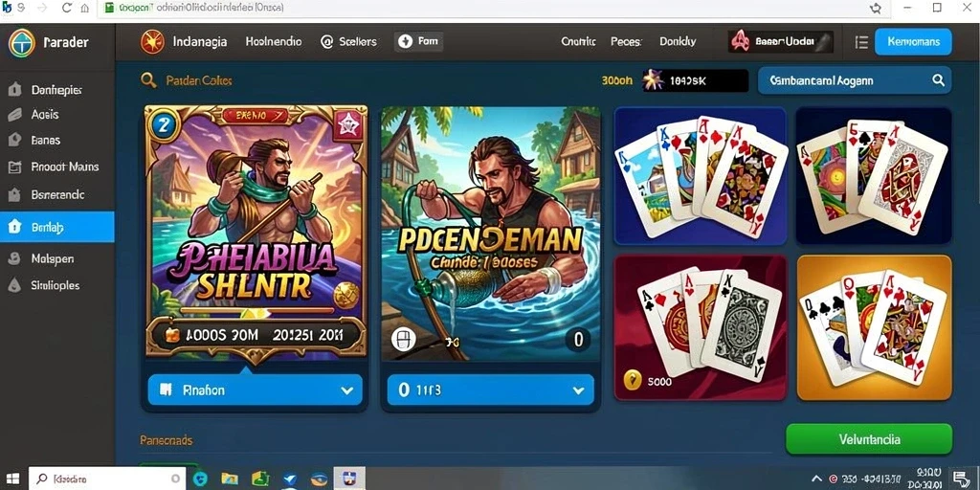Click the green Velvntancia button
Viewport: 980px width, 490px height.
pos(869,438)
